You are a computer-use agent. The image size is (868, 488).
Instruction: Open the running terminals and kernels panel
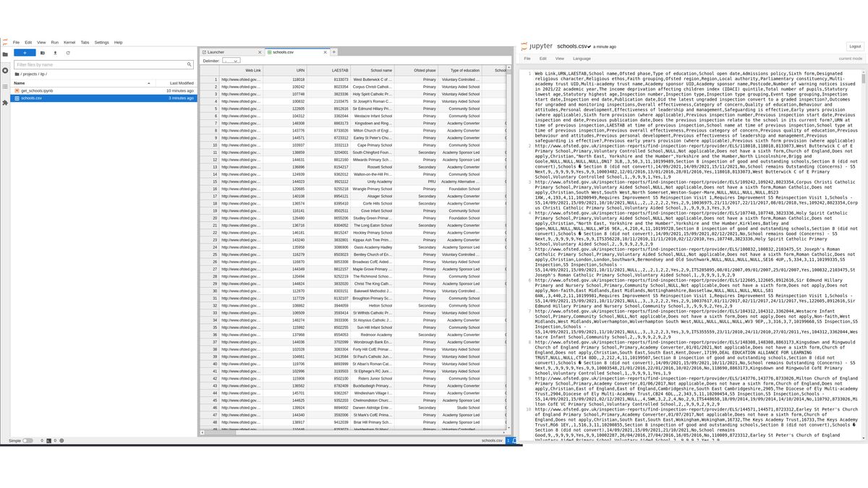coord(5,71)
